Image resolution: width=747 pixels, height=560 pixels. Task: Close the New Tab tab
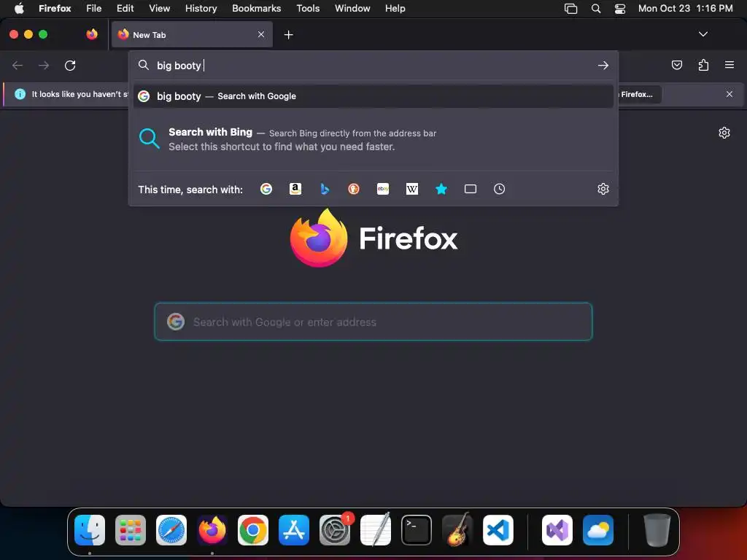[261, 34]
